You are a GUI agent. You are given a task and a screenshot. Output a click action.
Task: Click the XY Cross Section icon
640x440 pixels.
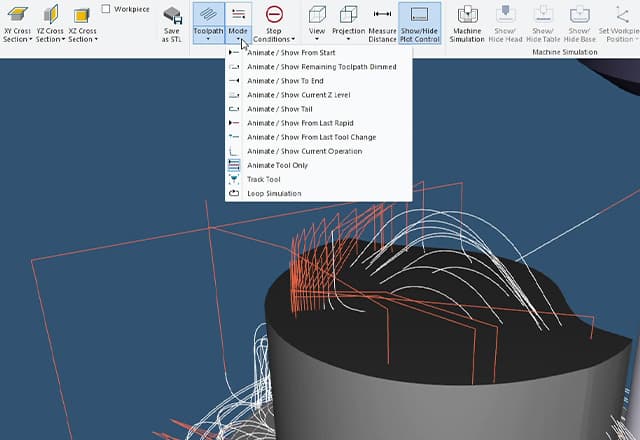pos(16,14)
